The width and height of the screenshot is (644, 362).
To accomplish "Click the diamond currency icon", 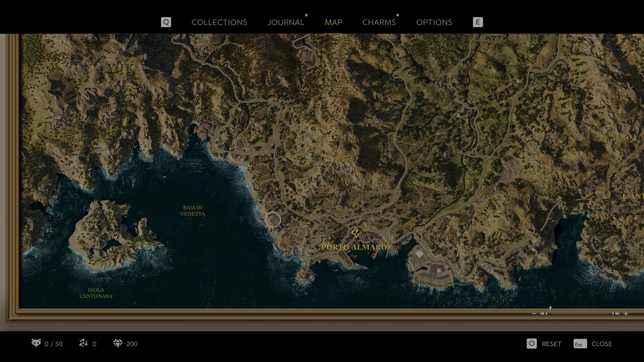I will tap(118, 343).
